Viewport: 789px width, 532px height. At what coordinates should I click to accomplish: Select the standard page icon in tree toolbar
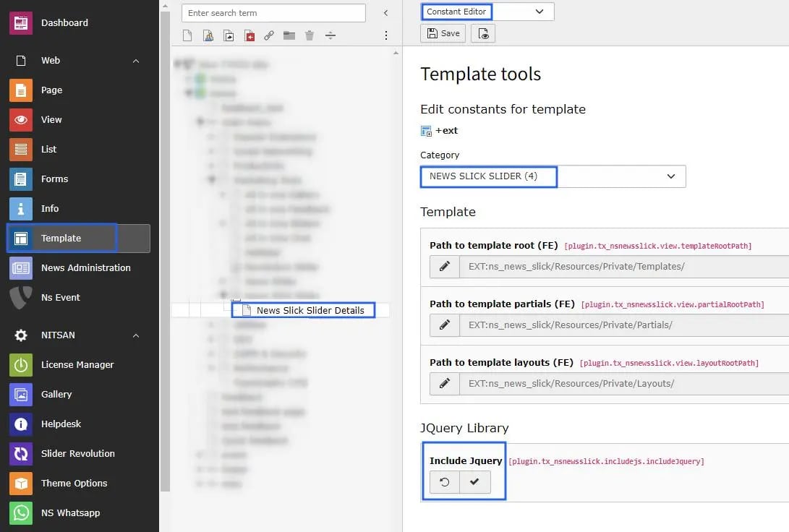(x=187, y=35)
